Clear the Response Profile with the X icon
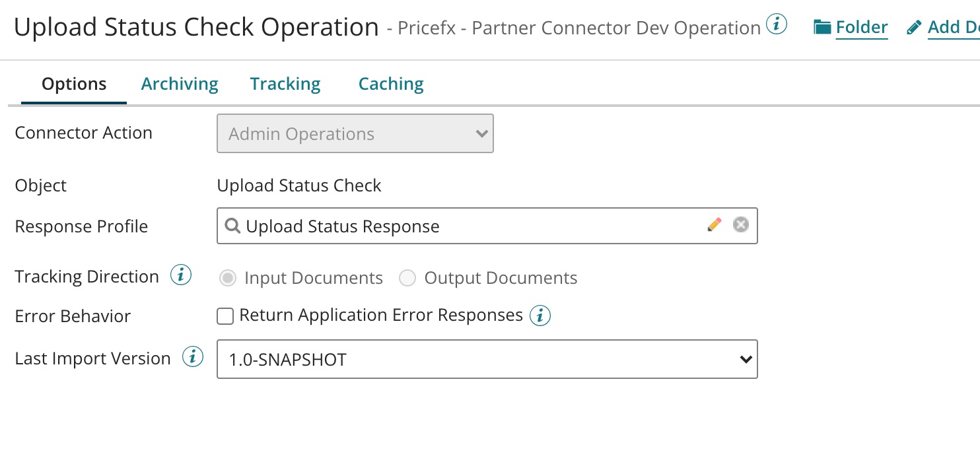This screenshot has width=980, height=470. pos(741,225)
